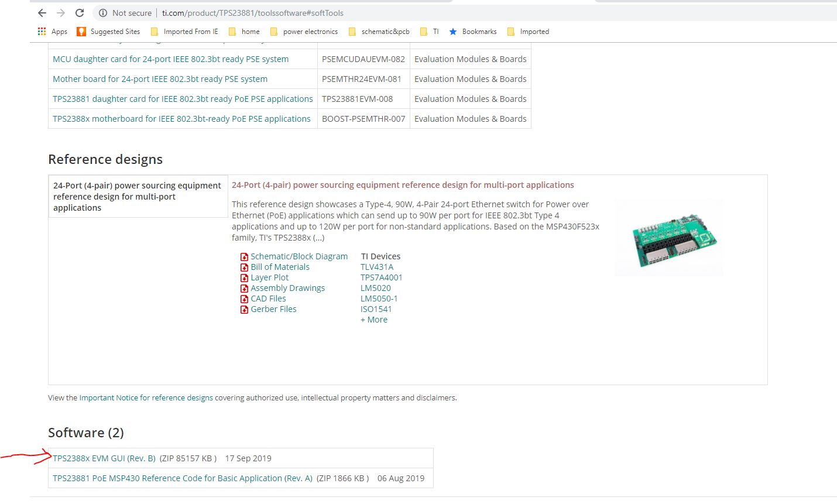Open Mother board for 24-port PSE link
This screenshot has width=837, height=504.
click(160, 79)
